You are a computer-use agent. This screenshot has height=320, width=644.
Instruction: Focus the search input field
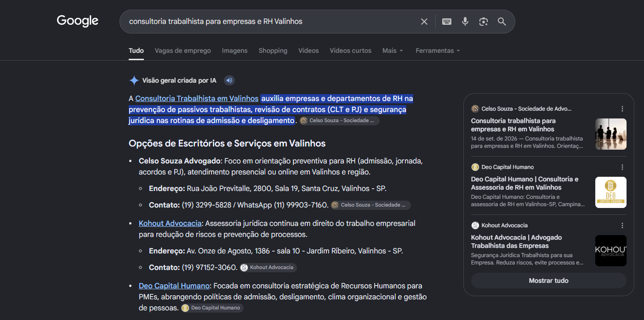[x=271, y=22]
